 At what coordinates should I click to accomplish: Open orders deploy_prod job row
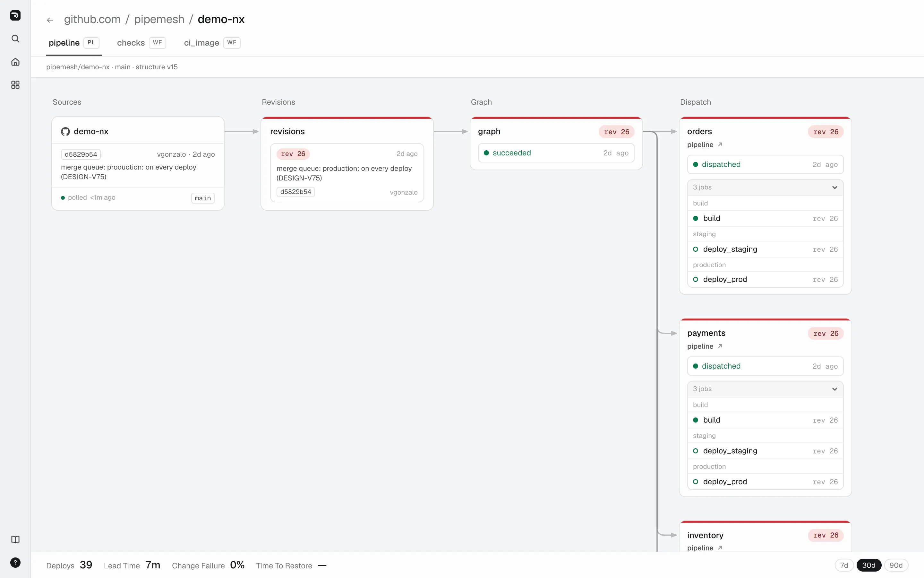[x=765, y=279]
